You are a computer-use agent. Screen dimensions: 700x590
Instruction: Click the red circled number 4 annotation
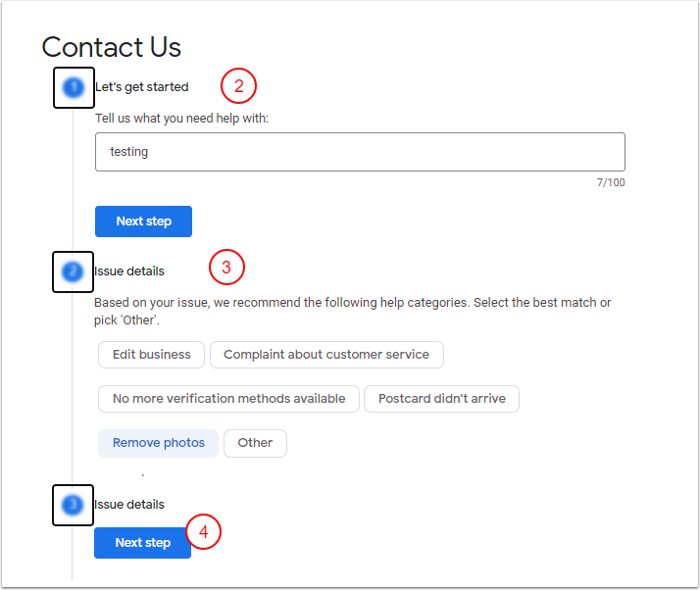pos(204,532)
